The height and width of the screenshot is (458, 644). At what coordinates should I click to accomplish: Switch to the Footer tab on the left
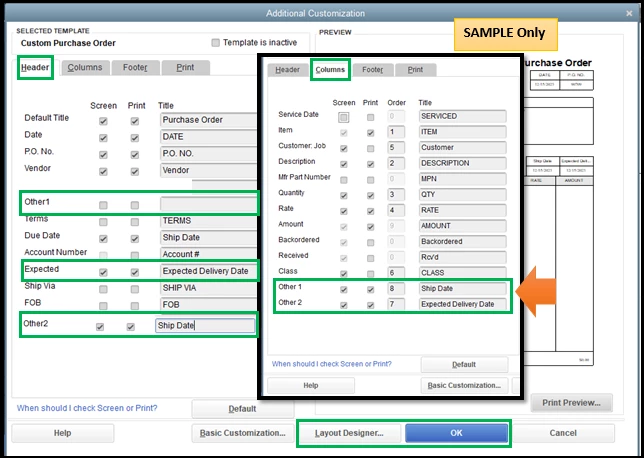point(135,67)
